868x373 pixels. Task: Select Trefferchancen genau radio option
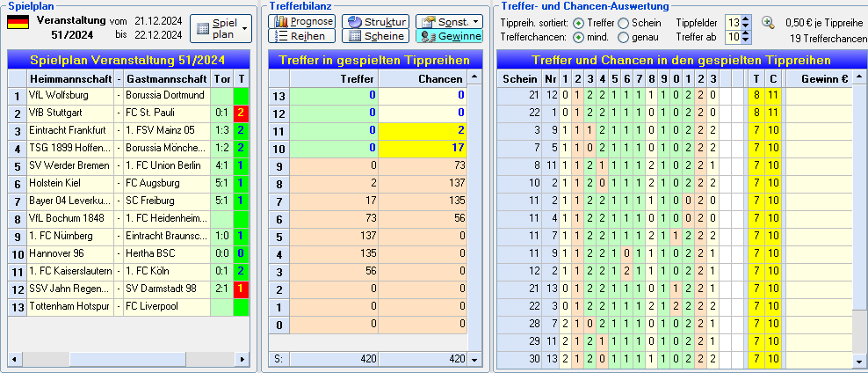(623, 37)
